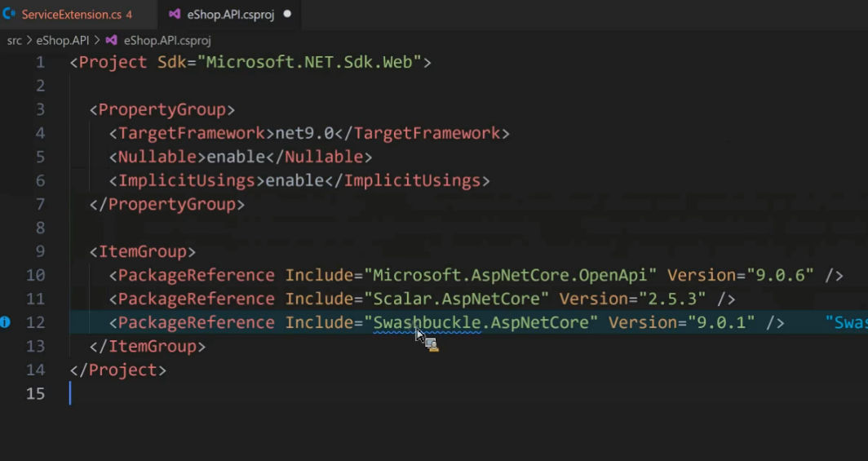The width and height of the screenshot is (868, 461).
Task: Click the opening Nullable tag on line 5
Action: pyautogui.click(x=157, y=157)
